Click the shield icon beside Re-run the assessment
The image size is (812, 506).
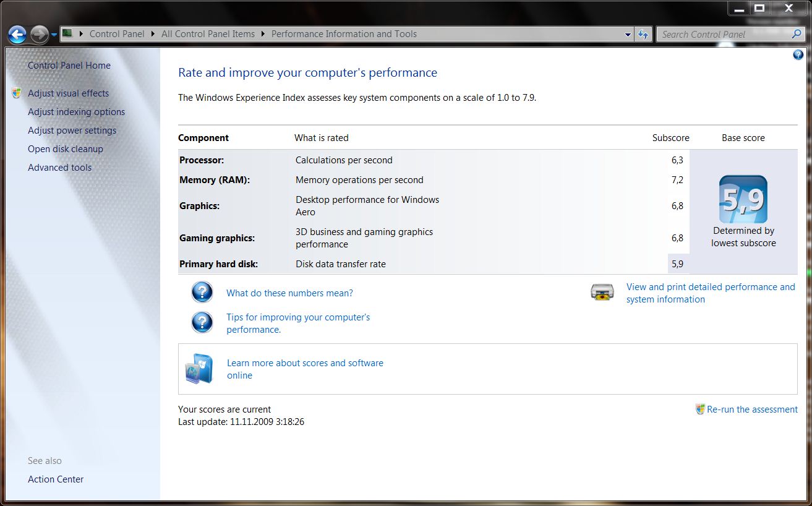(700, 410)
